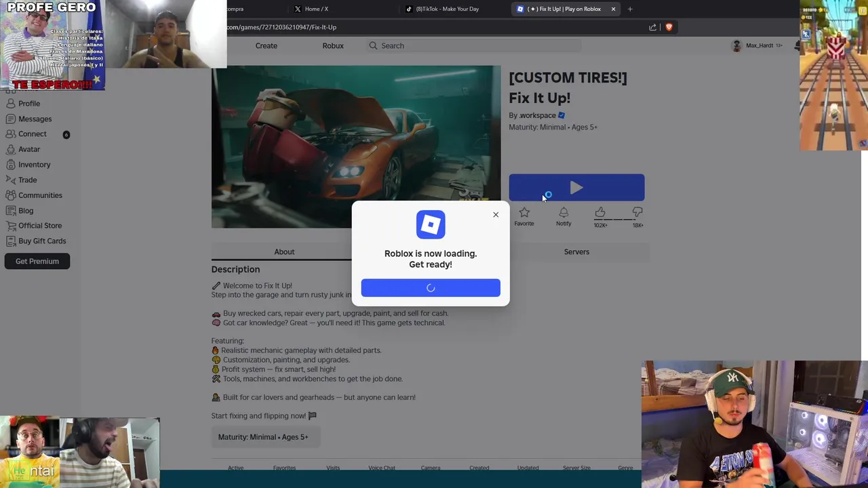Open a new browser tab
868x488 pixels.
(x=630, y=9)
